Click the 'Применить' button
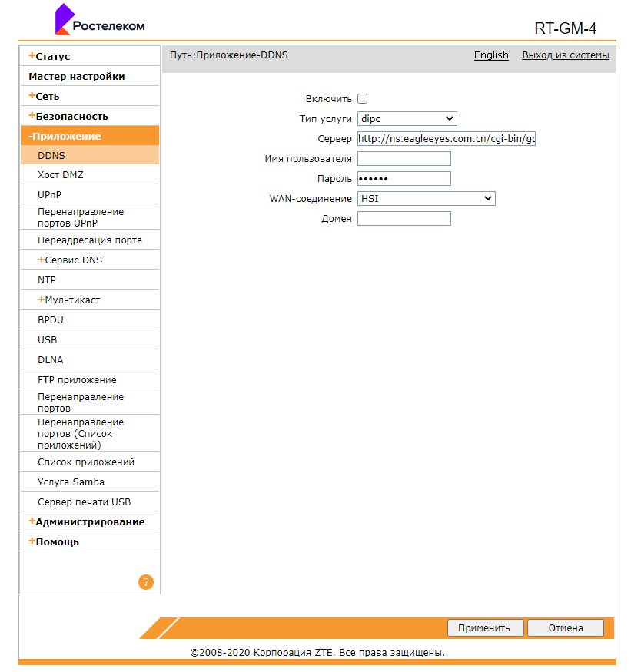This screenshot has height=672, width=641. coord(485,628)
